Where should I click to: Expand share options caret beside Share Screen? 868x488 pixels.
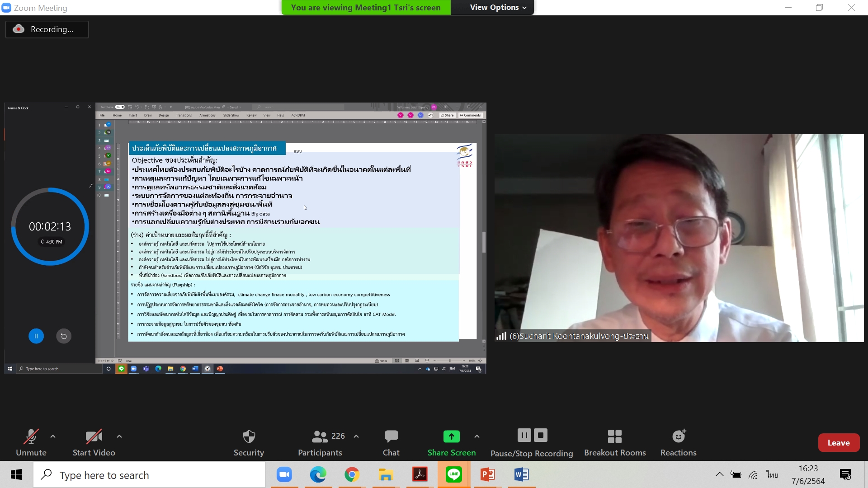(x=477, y=436)
